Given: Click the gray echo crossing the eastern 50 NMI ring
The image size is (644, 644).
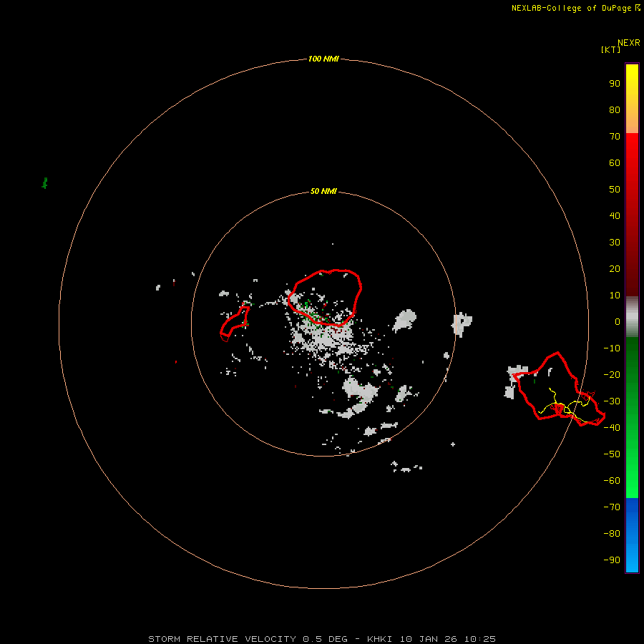Looking at the screenshot, I should tap(462, 323).
